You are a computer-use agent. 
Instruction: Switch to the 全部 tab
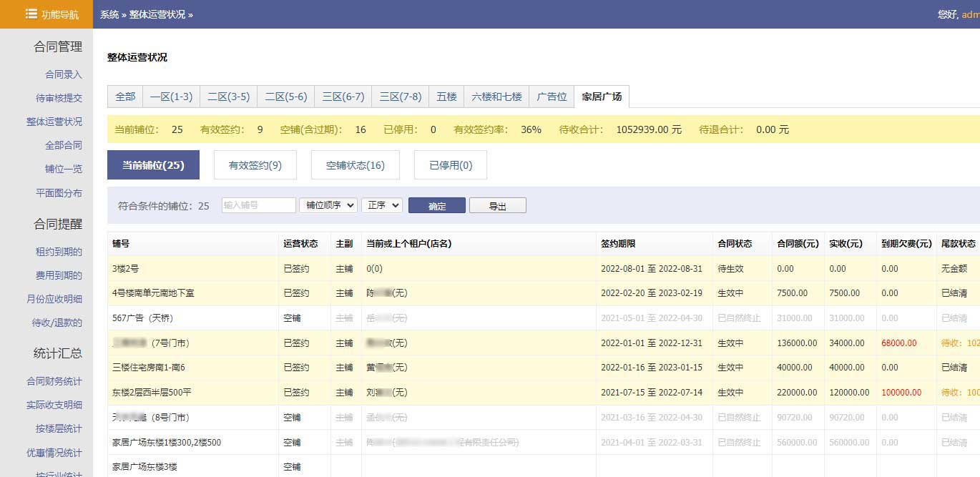125,97
